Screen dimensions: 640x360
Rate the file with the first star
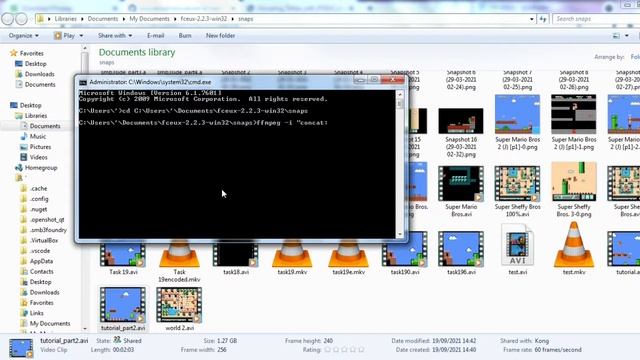tap(327, 350)
